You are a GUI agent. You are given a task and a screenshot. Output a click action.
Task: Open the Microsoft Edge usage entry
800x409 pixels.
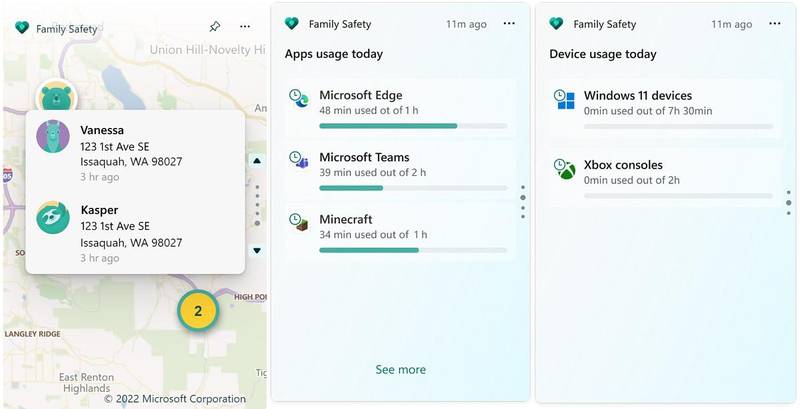(401, 107)
